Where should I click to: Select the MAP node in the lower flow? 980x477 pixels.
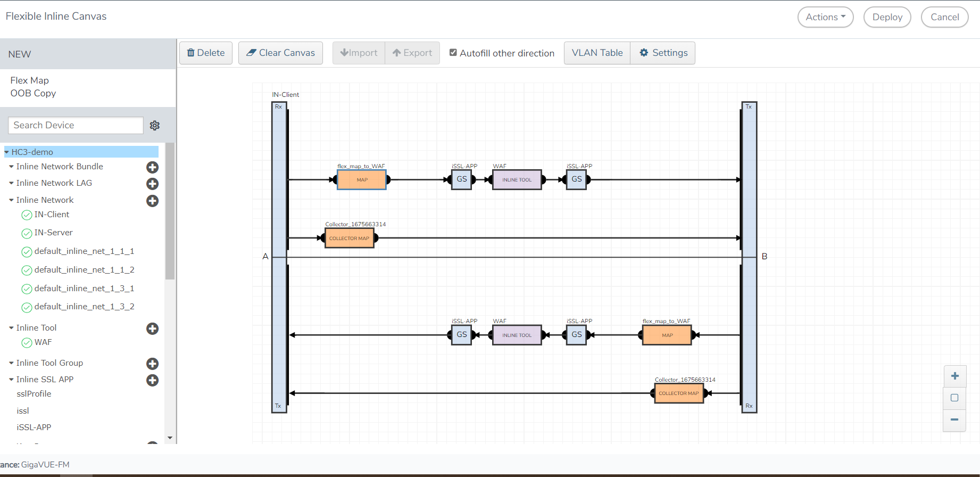(x=667, y=335)
